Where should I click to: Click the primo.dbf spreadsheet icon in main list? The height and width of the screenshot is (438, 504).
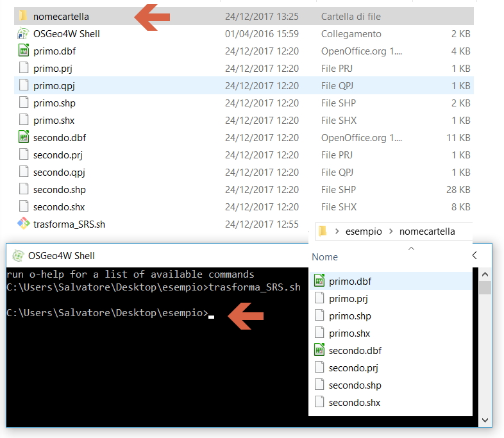point(23,51)
